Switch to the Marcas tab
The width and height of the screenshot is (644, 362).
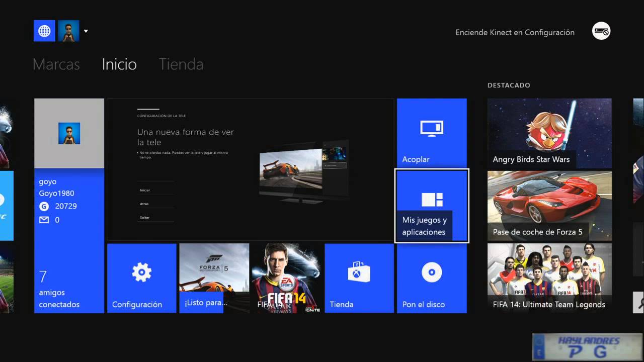tap(56, 64)
